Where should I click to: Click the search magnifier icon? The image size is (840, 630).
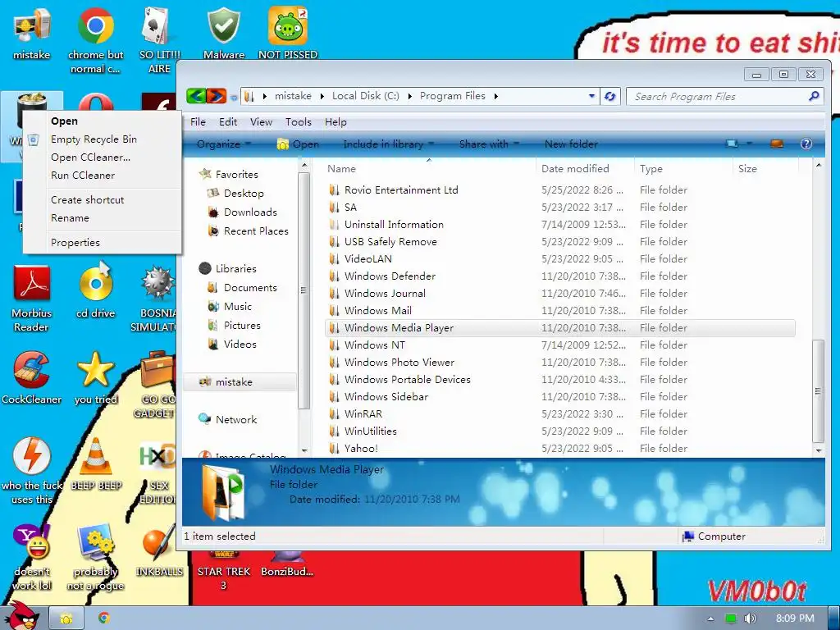pos(814,97)
